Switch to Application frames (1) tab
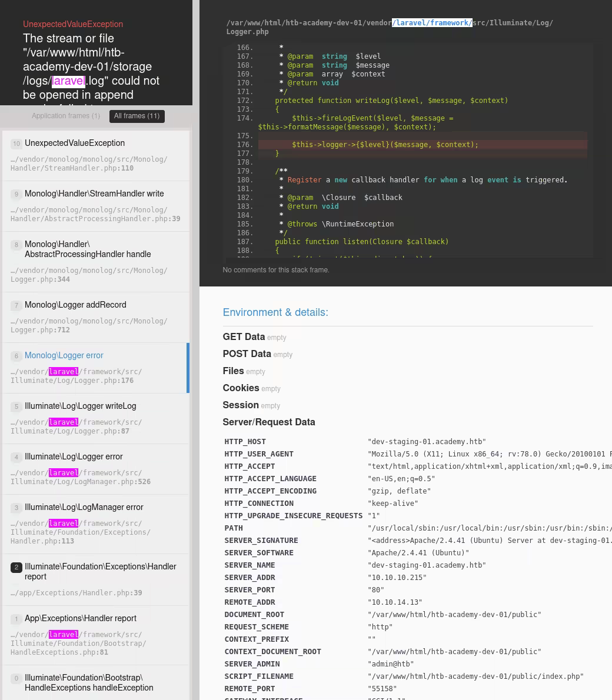The image size is (612, 700). pos(65,116)
